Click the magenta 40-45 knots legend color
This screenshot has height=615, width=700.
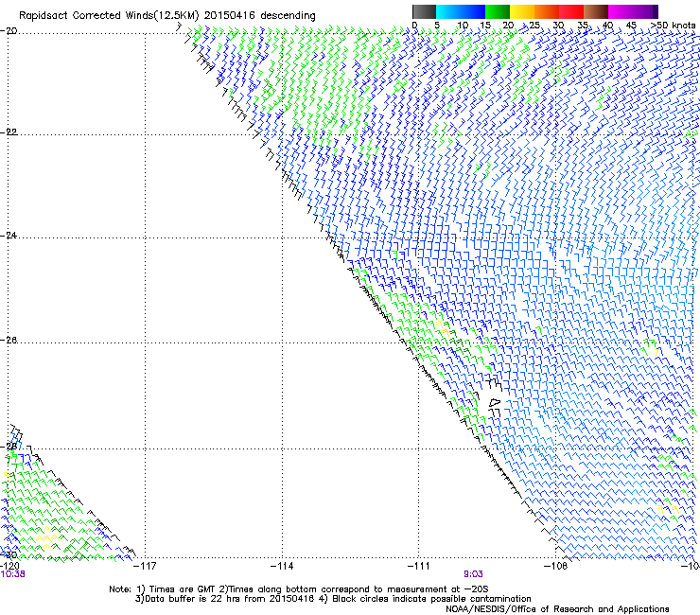[621, 11]
